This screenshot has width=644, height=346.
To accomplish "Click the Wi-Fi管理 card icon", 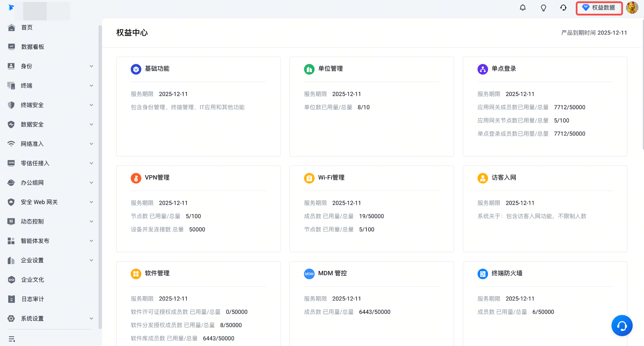I will tap(309, 178).
